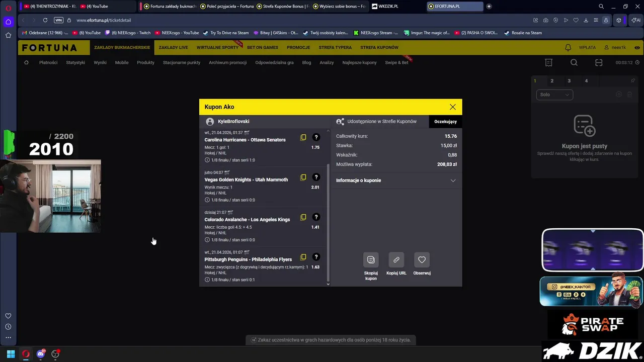Click the coupon list scrollbar thumb

tap(328, 222)
